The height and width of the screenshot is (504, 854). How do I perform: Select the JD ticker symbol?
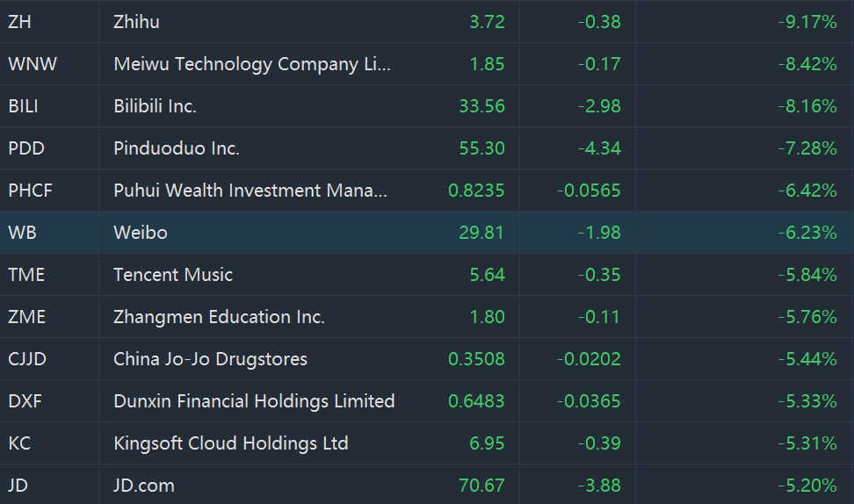point(18,486)
